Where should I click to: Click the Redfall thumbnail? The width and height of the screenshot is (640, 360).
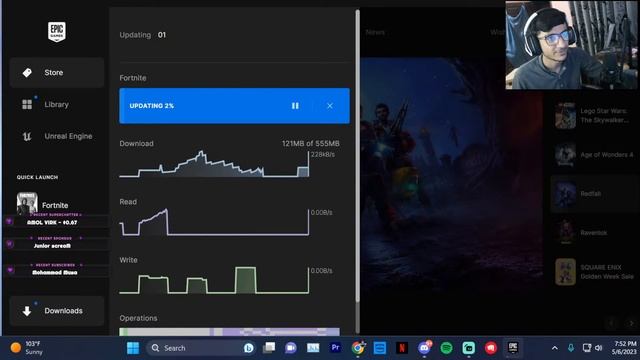click(565, 194)
